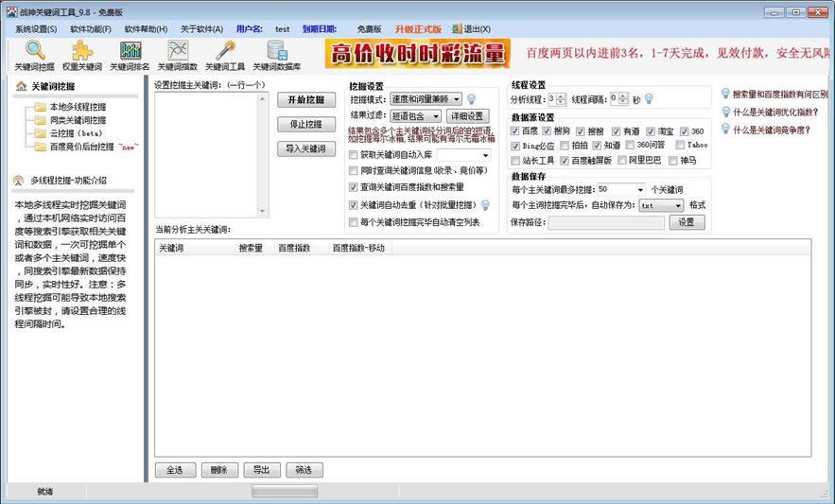Open link 什么是关键词竞争度?
Screen dimensions: 835x504
pos(771,130)
